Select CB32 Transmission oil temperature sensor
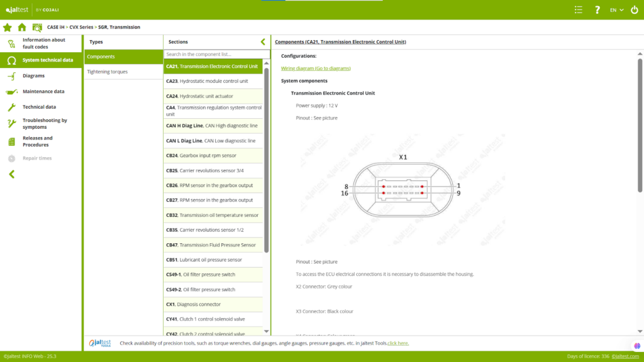 (213, 215)
